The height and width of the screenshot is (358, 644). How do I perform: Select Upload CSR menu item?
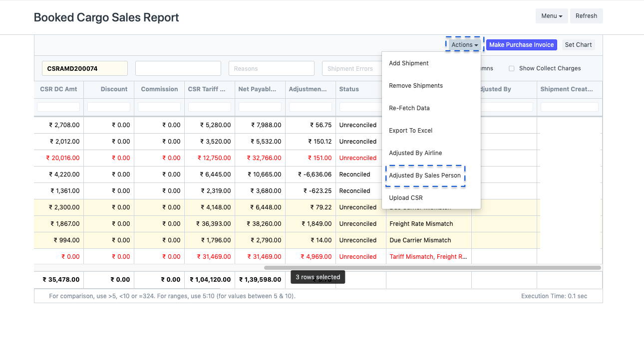pos(406,198)
